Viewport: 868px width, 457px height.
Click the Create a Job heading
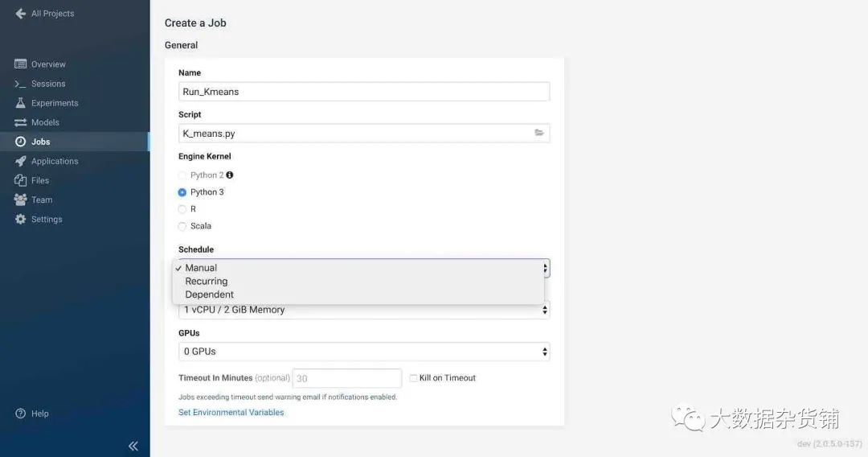(x=195, y=23)
